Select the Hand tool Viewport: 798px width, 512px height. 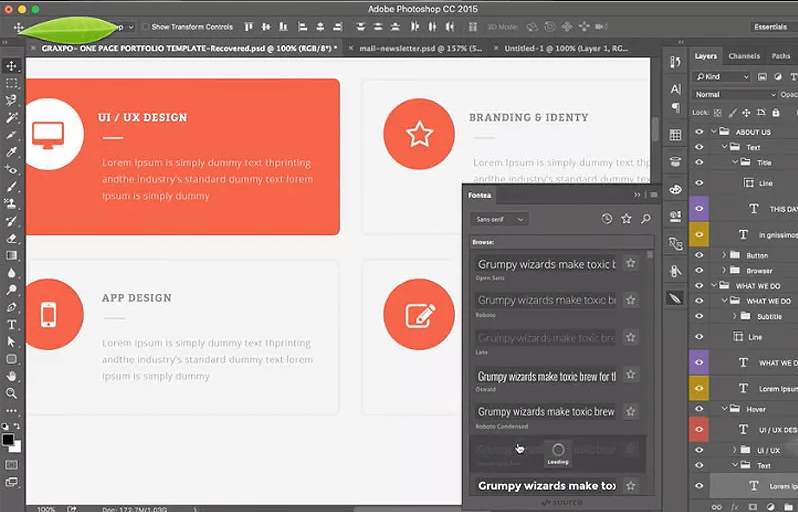pyautogui.click(x=12, y=376)
